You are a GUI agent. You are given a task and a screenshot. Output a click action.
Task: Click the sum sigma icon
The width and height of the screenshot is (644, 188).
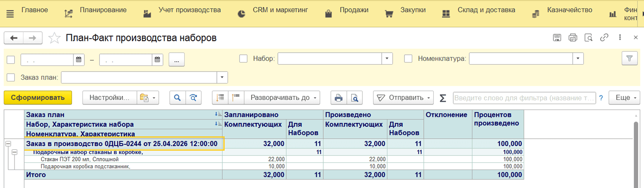click(x=443, y=98)
